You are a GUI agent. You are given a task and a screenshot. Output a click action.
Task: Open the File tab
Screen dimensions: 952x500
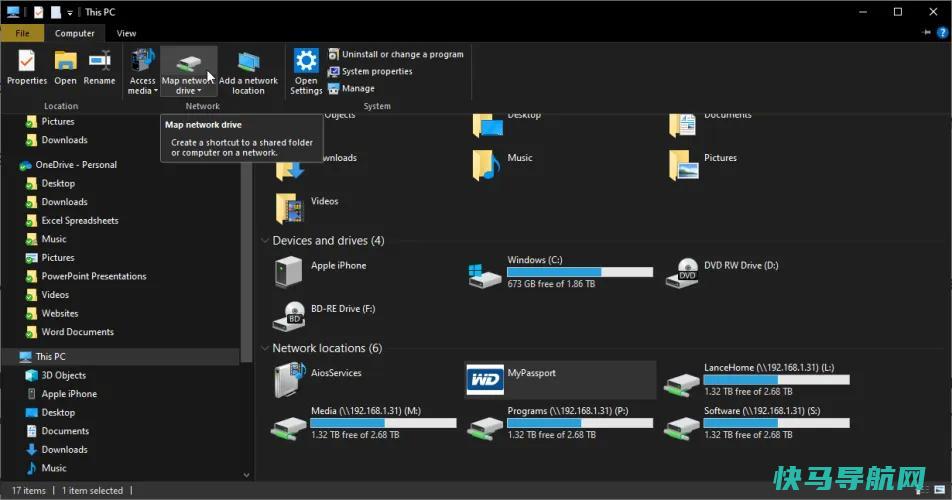coord(22,33)
